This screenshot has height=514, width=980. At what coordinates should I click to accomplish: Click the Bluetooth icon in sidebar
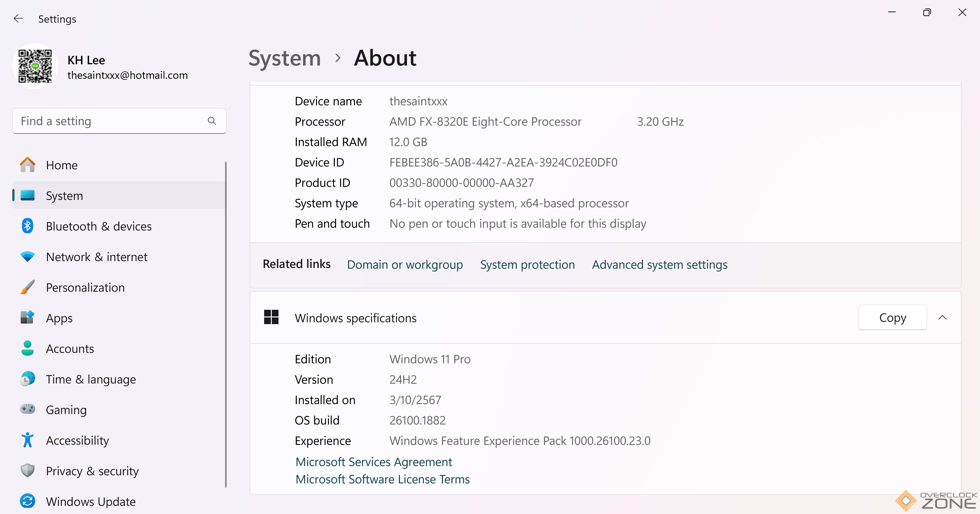tap(27, 226)
